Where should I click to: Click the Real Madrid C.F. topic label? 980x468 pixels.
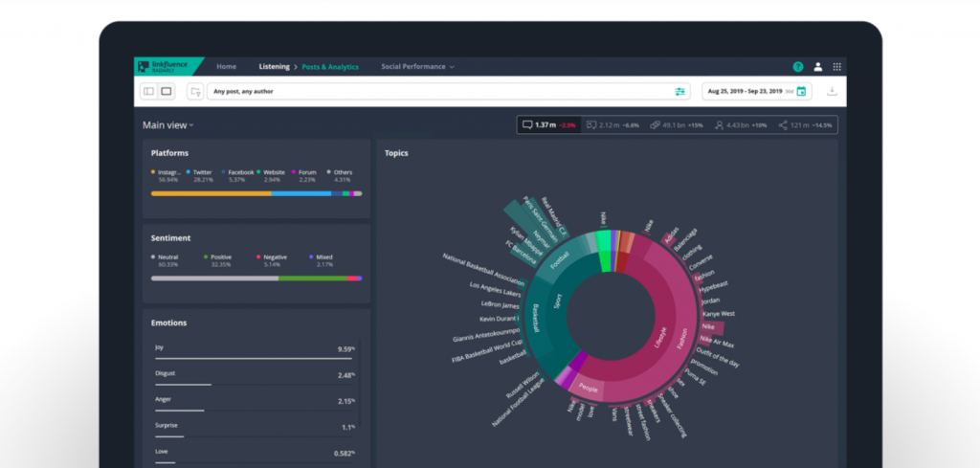[554, 217]
